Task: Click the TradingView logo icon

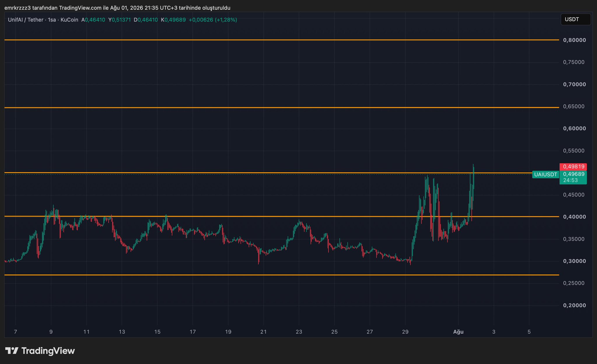Action: point(12,351)
